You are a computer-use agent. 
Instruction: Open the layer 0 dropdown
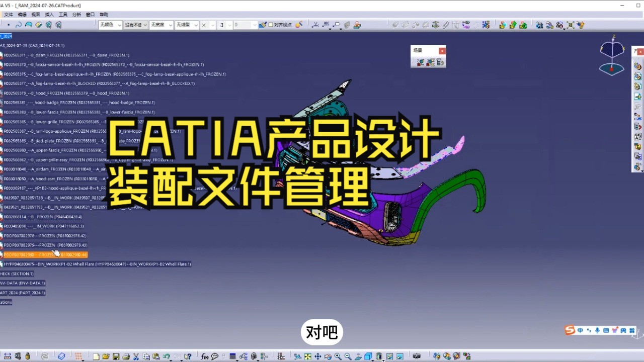coord(245,25)
